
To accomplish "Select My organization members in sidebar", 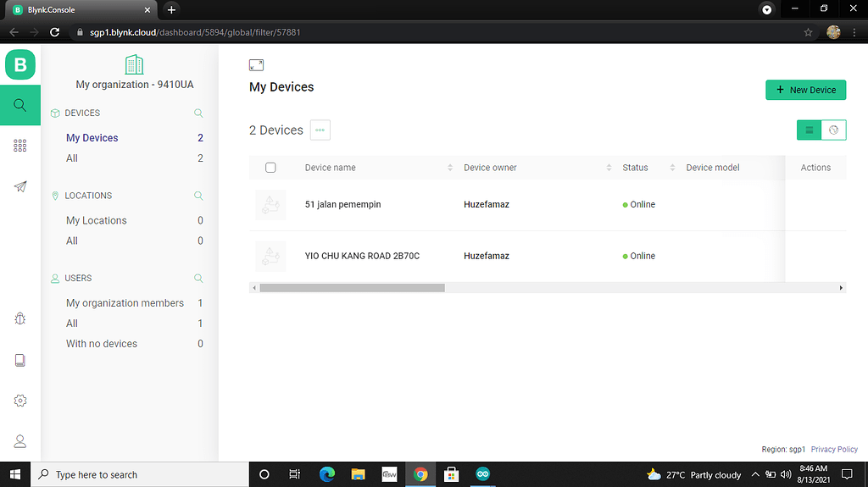I will click(x=125, y=303).
